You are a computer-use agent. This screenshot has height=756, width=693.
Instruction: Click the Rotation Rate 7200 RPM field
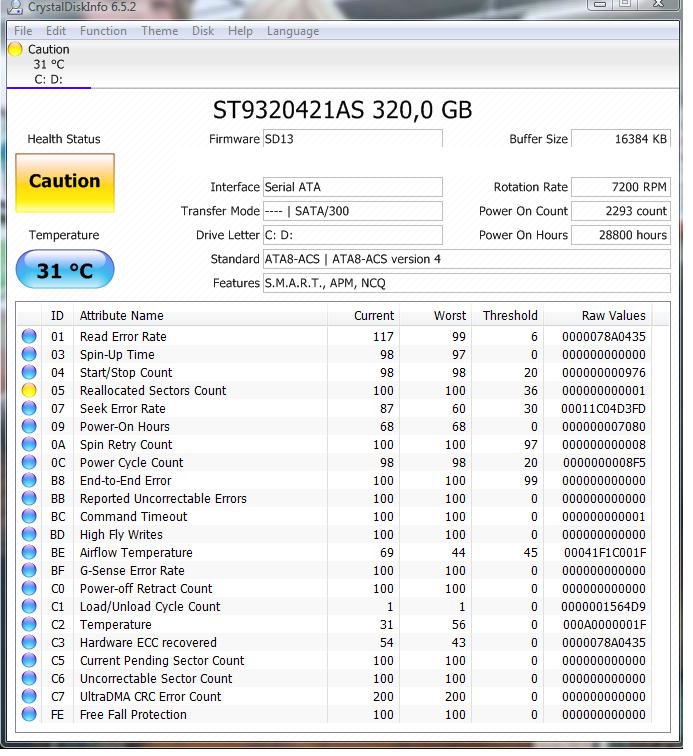tap(621, 187)
